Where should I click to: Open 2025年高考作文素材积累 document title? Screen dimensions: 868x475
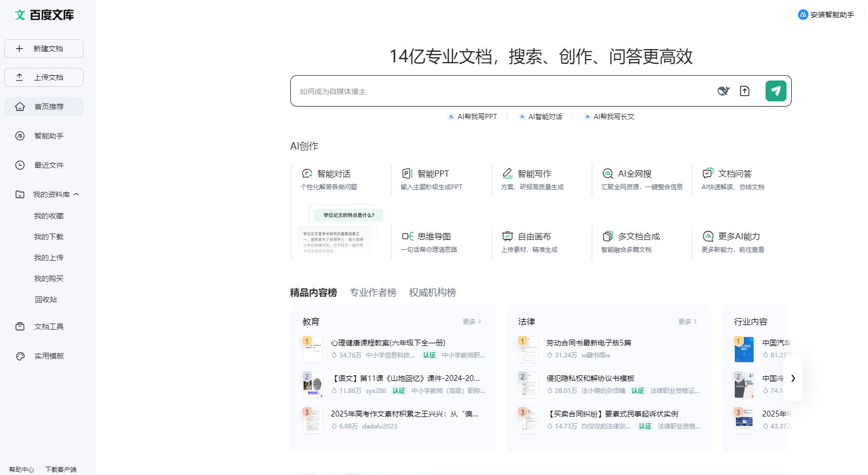pyautogui.click(x=404, y=414)
